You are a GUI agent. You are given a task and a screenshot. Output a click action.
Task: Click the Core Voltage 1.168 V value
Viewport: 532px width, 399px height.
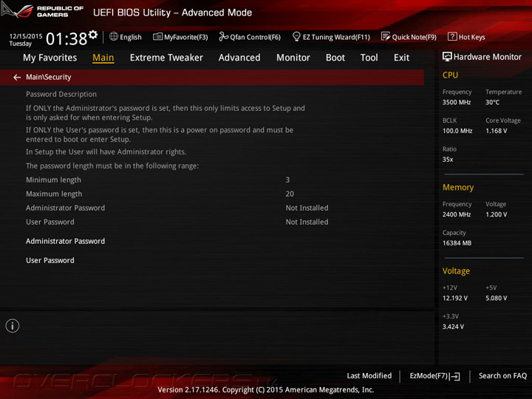coord(496,131)
